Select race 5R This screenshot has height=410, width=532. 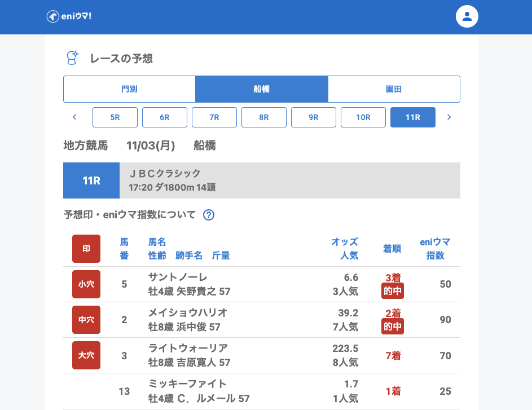[115, 117]
